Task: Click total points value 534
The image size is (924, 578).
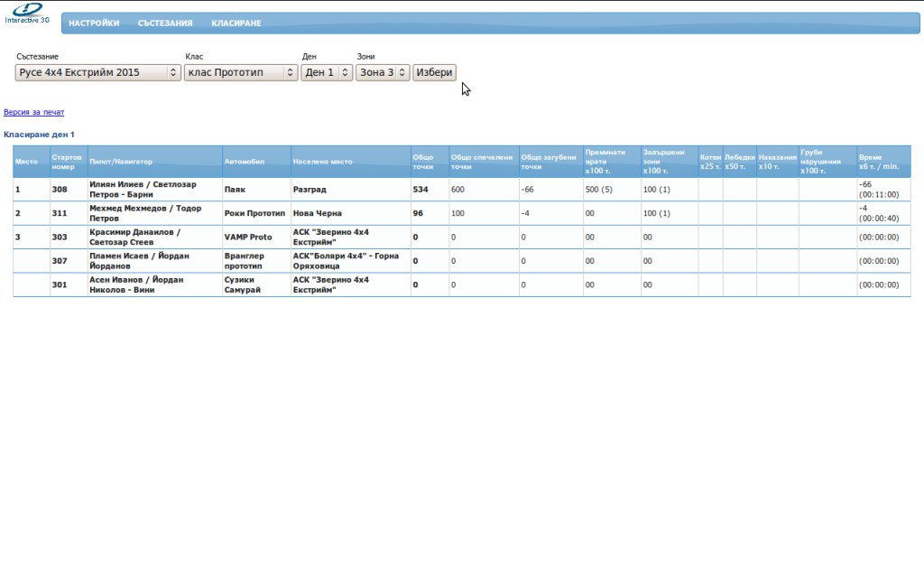Action: 420,190
